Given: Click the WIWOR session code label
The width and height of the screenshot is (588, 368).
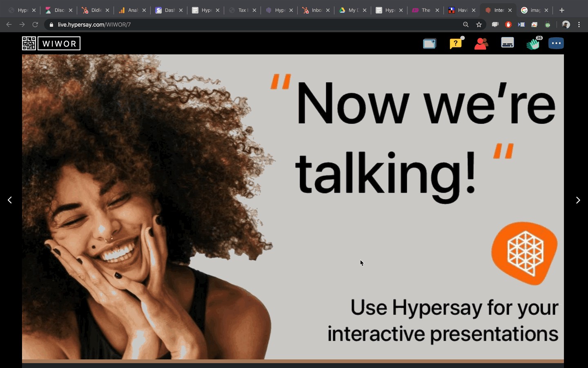Looking at the screenshot, I should (x=59, y=43).
